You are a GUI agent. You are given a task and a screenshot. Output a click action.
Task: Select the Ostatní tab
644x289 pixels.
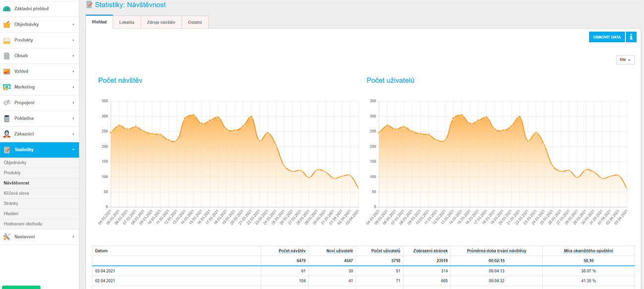pos(195,22)
